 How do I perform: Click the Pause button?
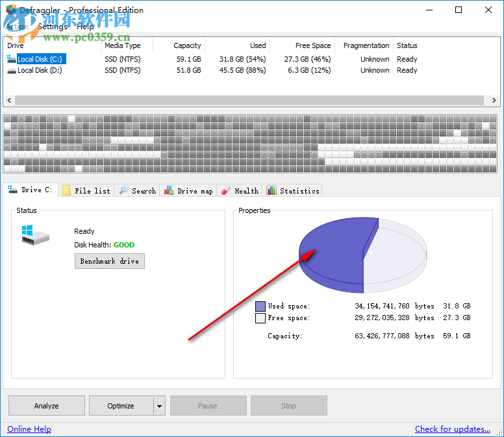(x=208, y=406)
